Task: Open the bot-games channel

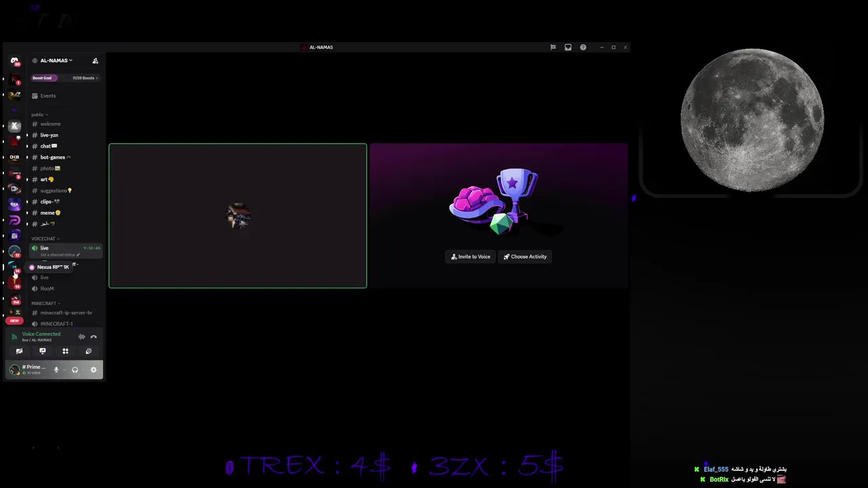Action: (x=66, y=157)
